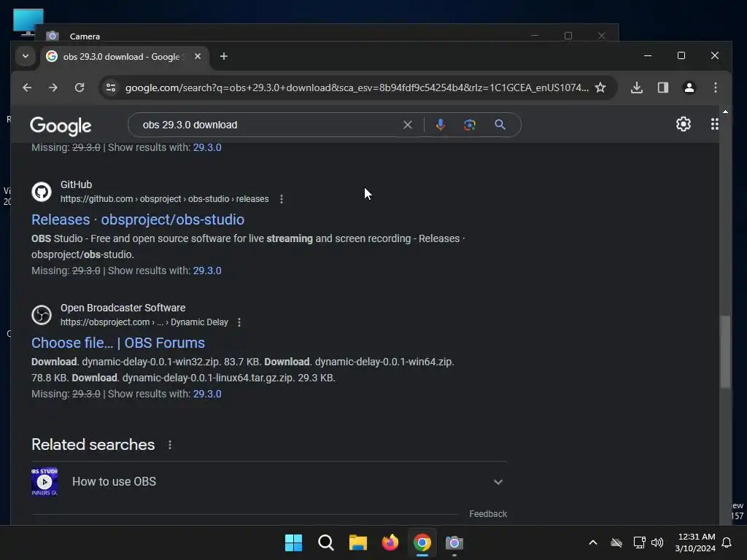Search by image with Google Lens
Viewport: 747px width, 560px height.
click(x=470, y=125)
